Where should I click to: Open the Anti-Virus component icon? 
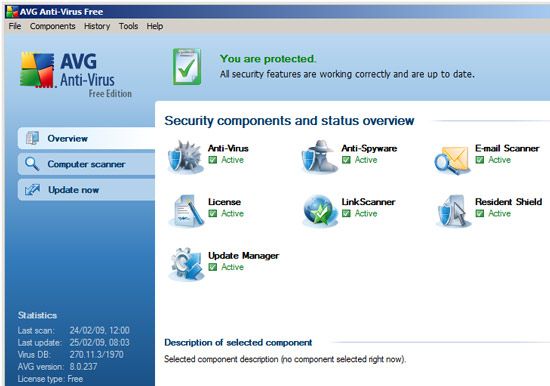pos(185,157)
